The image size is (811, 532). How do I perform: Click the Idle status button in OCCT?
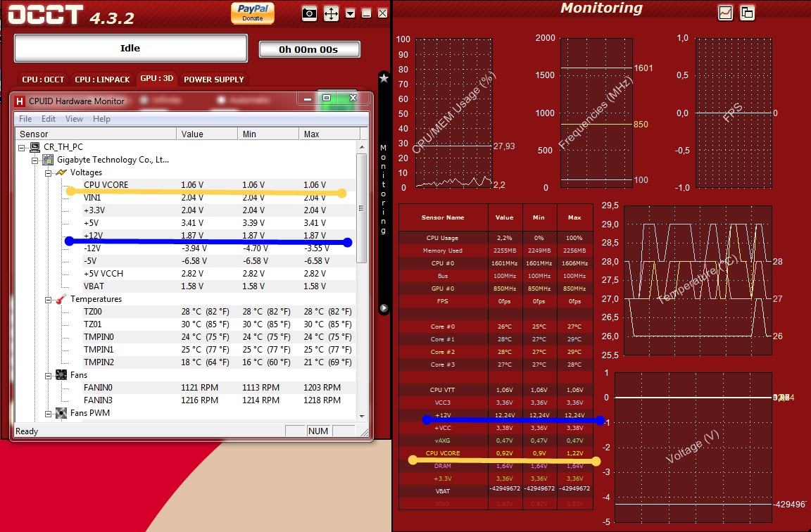tap(130, 48)
